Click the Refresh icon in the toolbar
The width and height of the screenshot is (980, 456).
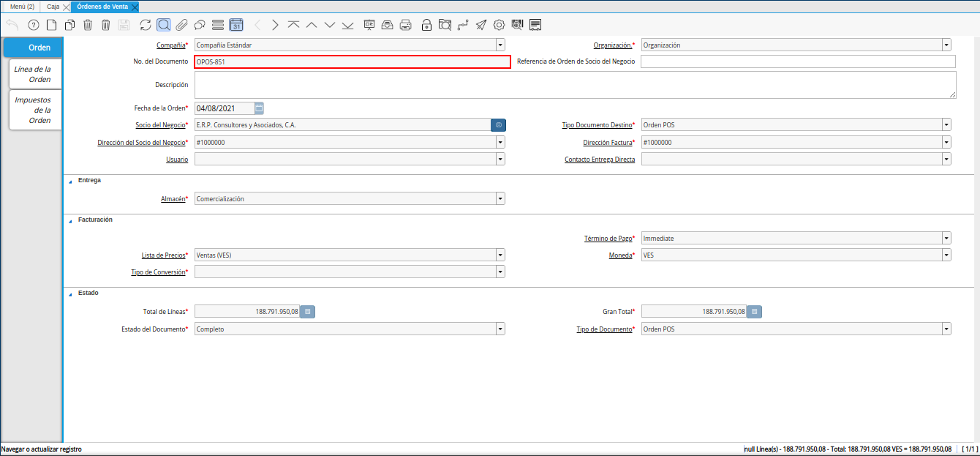[146, 25]
